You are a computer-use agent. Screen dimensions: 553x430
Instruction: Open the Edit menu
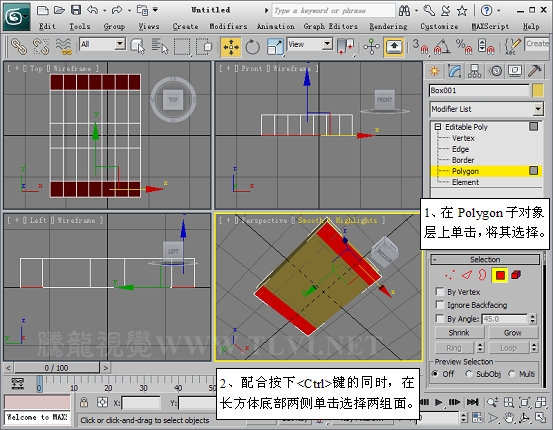[x=47, y=26]
